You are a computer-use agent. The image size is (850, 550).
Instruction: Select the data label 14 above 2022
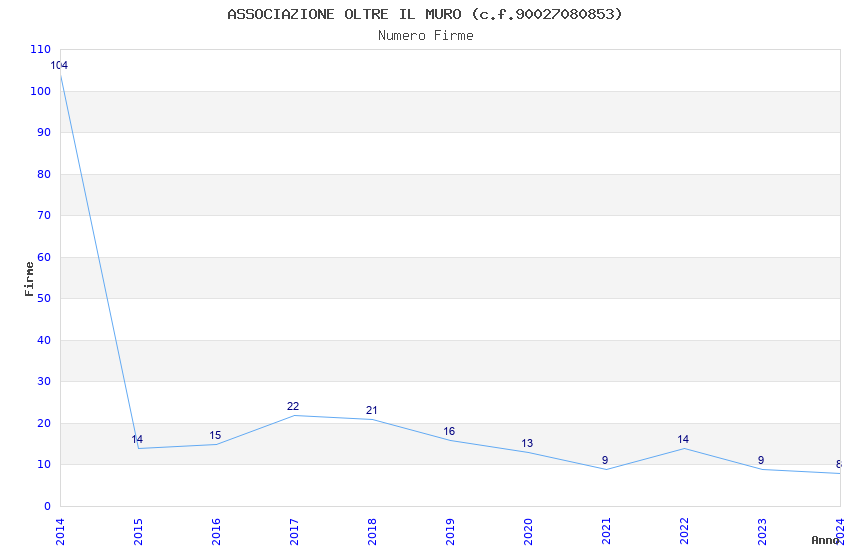(683, 439)
